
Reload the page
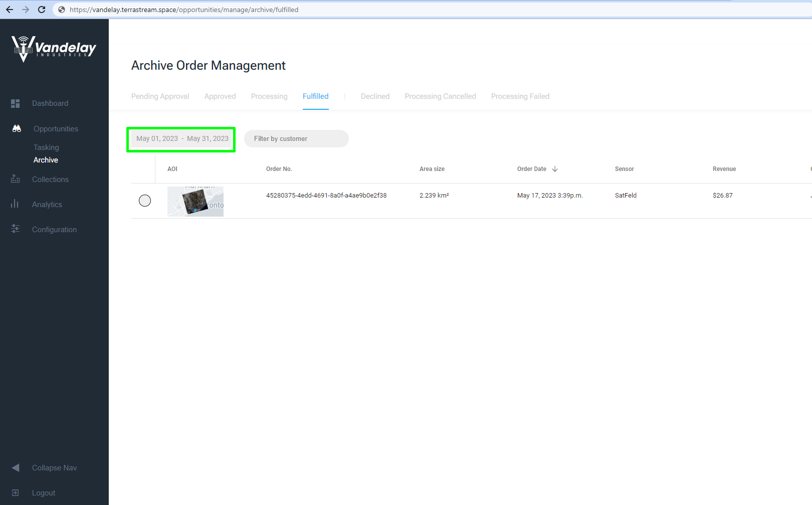(x=42, y=10)
